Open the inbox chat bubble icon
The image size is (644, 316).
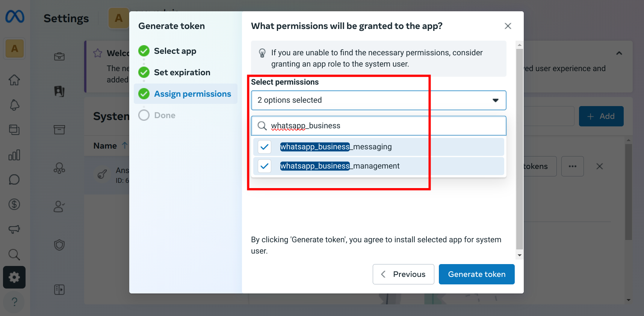click(14, 179)
